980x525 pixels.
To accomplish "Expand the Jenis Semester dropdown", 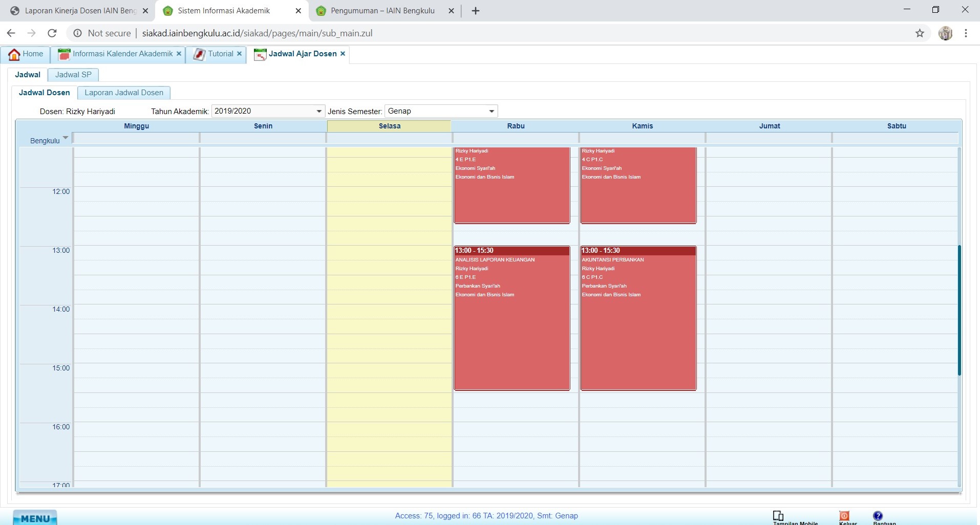I will pos(492,111).
